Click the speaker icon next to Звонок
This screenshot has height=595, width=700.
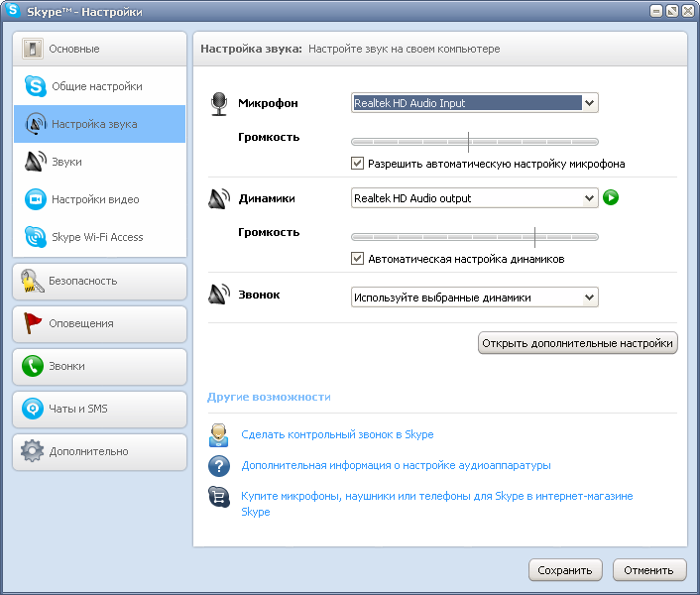(x=219, y=295)
